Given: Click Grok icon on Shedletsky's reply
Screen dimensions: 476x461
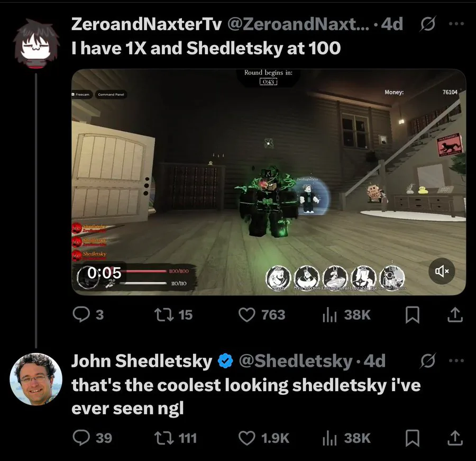Looking at the screenshot, I should click(428, 360).
